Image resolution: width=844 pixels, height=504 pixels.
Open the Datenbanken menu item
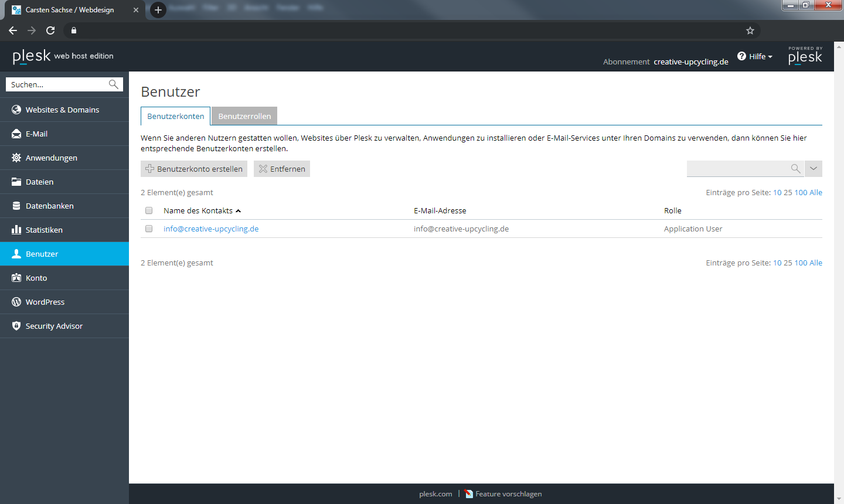point(64,206)
